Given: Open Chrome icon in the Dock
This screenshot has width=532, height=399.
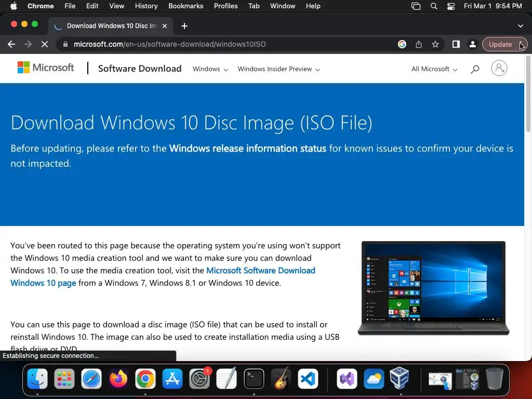Looking at the screenshot, I should click(x=145, y=379).
